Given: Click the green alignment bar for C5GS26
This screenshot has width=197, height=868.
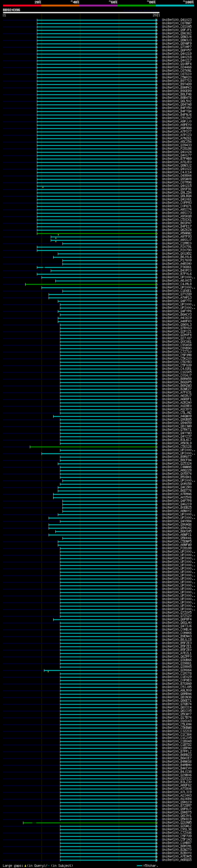Looking at the screenshot, I should tap(94, 447).
